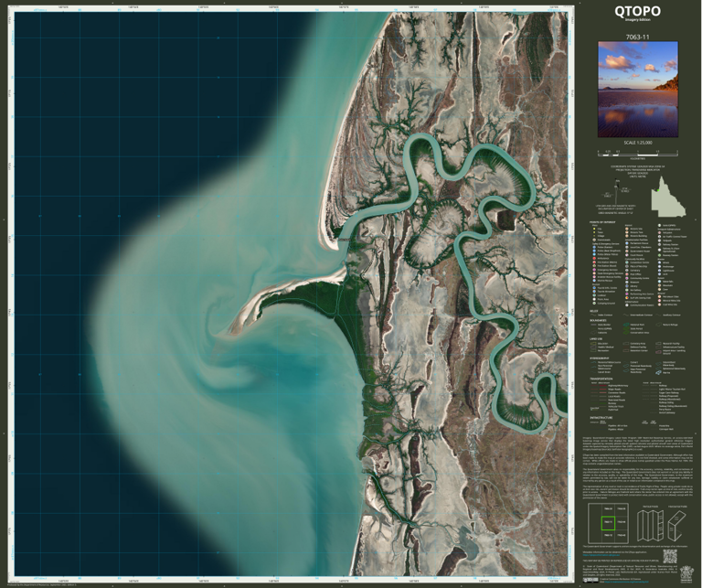The height and width of the screenshot is (588, 702).
Task: Click the TRANSPORTATION legend heading
Action: pos(601,379)
